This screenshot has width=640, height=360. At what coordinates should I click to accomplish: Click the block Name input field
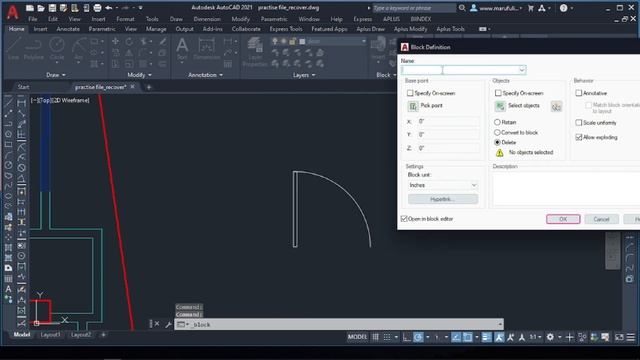[459, 70]
